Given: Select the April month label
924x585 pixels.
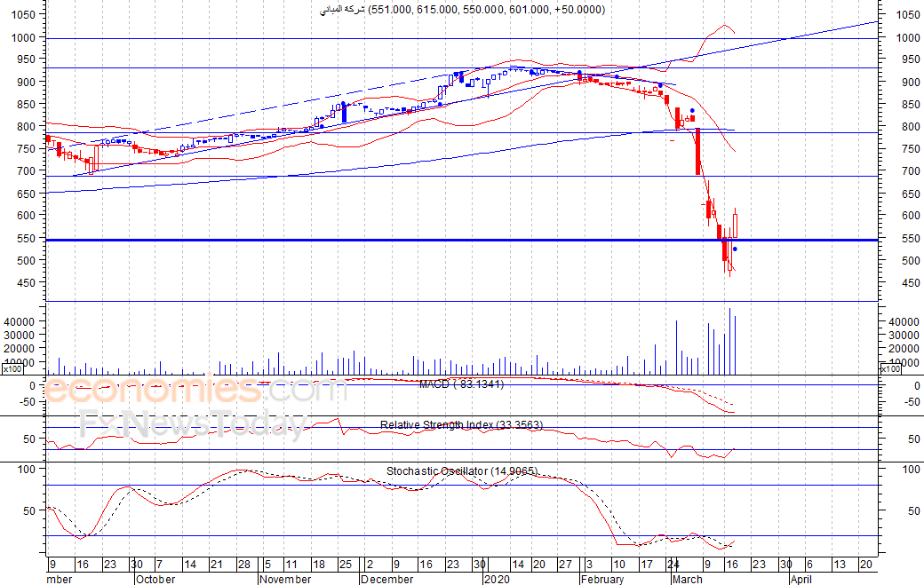Looking at the screenshot, I should click(801, 579).
